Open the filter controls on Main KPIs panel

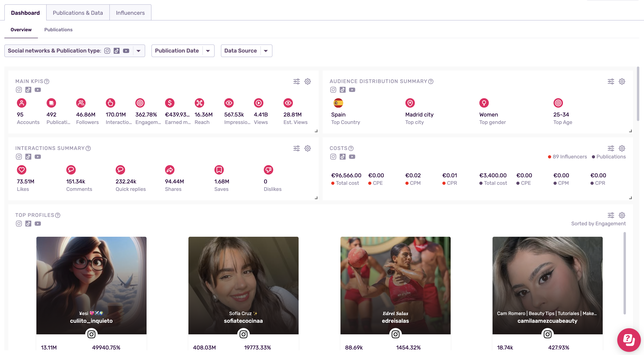296,81
